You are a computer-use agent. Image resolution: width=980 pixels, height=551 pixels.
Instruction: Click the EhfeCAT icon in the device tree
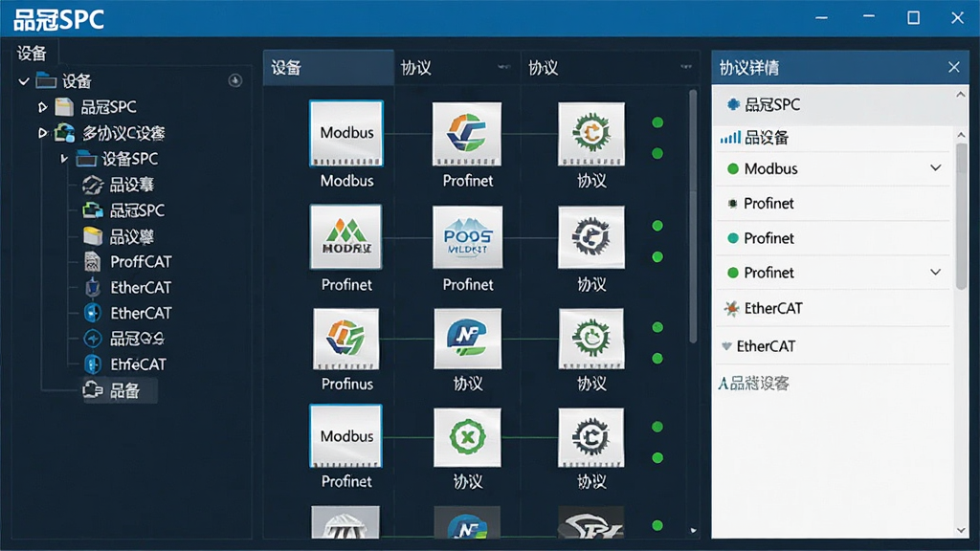click(93, 364)
